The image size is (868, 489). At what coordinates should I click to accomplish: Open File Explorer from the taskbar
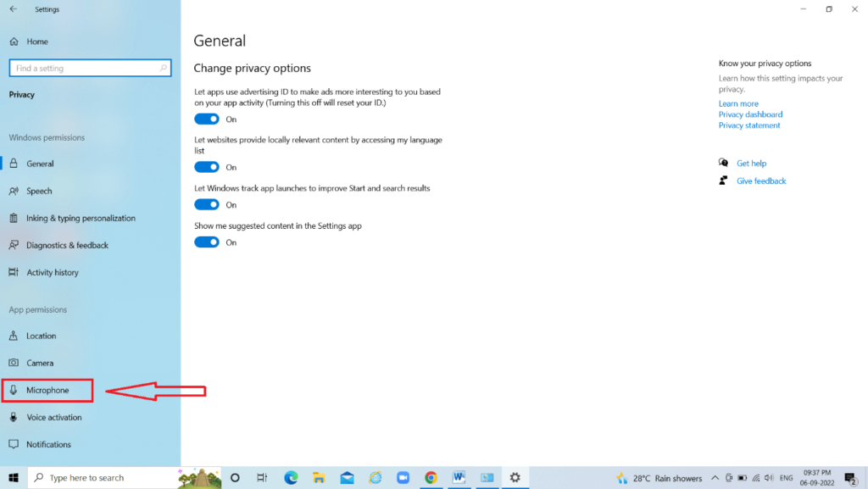pos(319,477)
